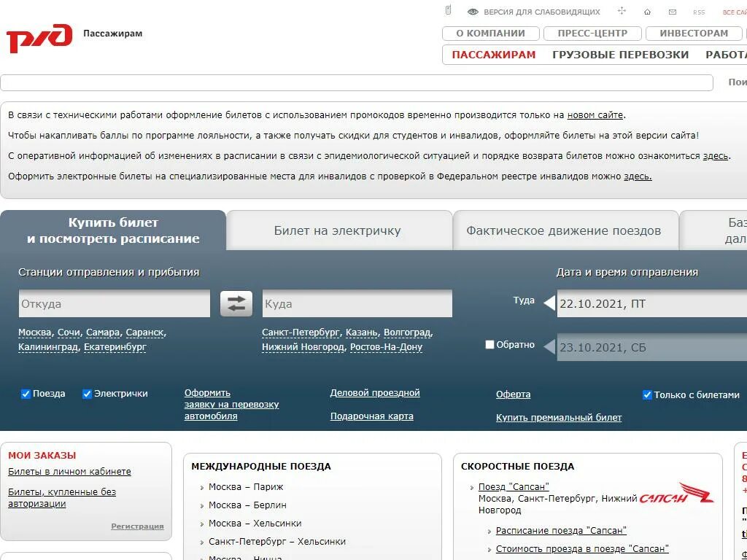The width and height of the screenshot is (747, 560).
Task: Open Купить премиальный билет link
Action: (559, 418)
